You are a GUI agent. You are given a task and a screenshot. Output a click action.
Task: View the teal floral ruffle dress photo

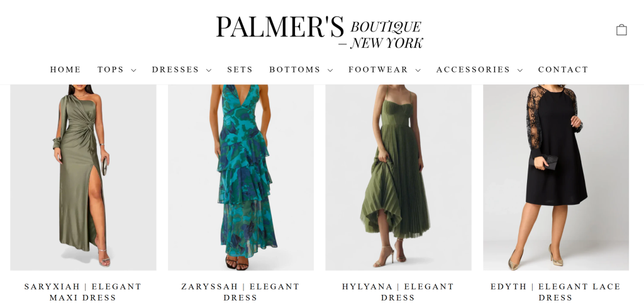[x=241, y=178]
